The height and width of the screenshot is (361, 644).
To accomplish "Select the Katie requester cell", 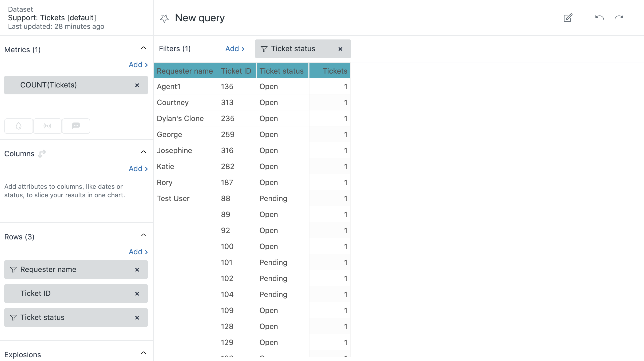I will [x=186, y=166].
